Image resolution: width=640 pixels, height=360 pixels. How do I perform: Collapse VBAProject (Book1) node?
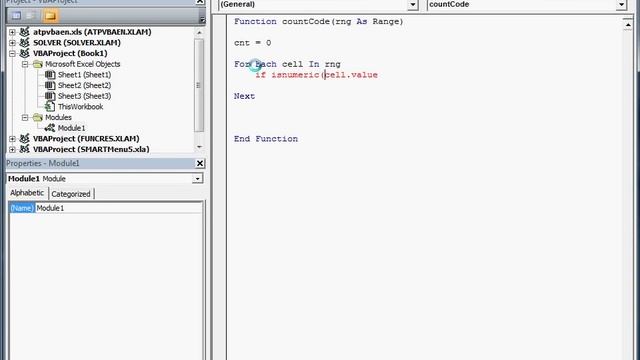coord(12,53)
